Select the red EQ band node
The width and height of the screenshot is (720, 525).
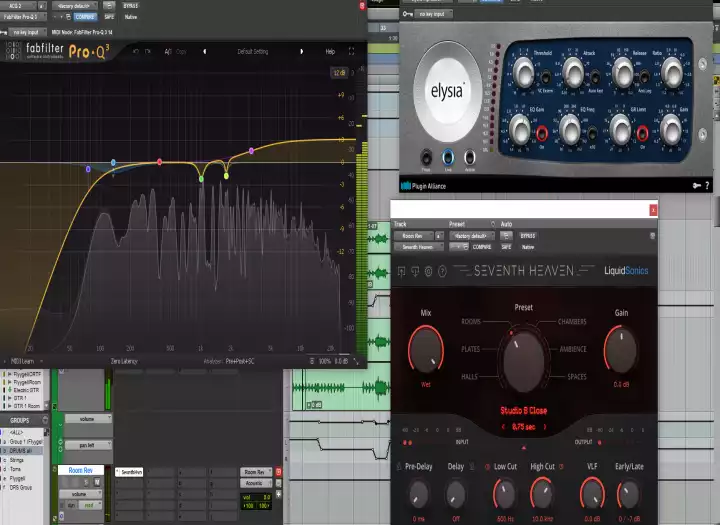[x=159, y=162]
